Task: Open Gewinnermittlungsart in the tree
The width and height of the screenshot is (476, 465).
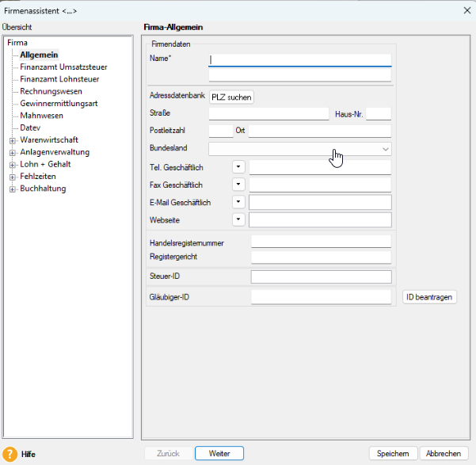Action: click(x=59, y=103)
